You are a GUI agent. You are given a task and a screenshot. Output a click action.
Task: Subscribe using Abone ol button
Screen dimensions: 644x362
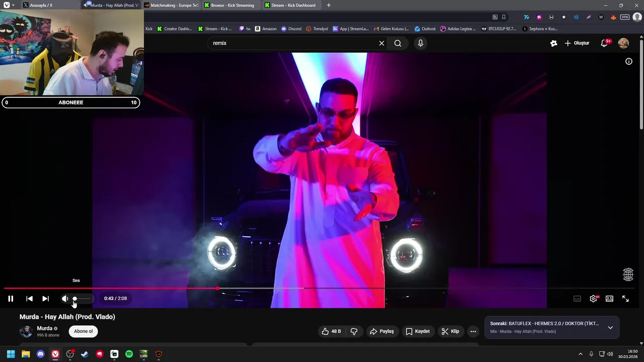pyautogui.click(x=84, y=331)
